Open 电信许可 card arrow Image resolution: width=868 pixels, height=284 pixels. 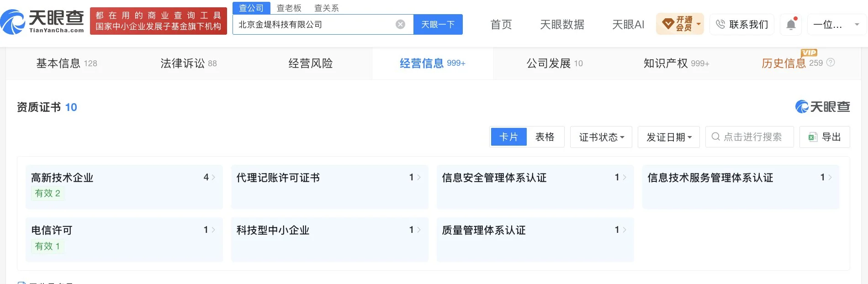pyautogui.click(x=213, y=230)
